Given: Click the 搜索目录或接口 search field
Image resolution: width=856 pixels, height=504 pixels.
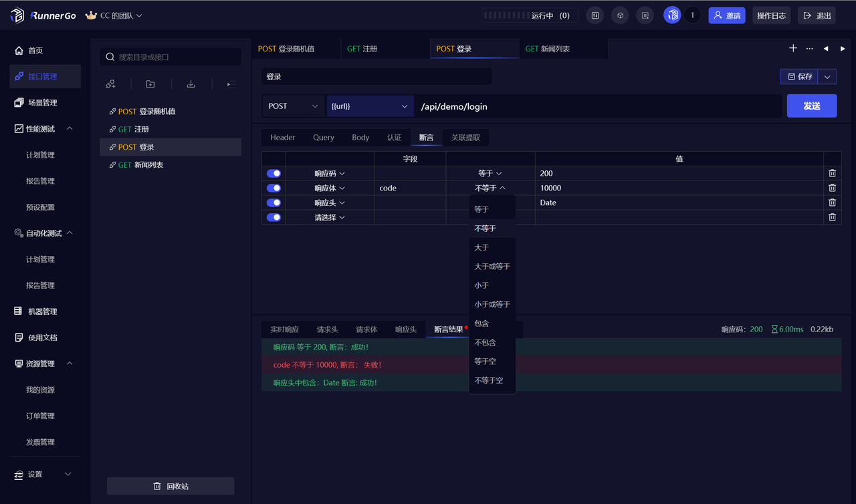Looking at the screenshot, I should (171, 57).
